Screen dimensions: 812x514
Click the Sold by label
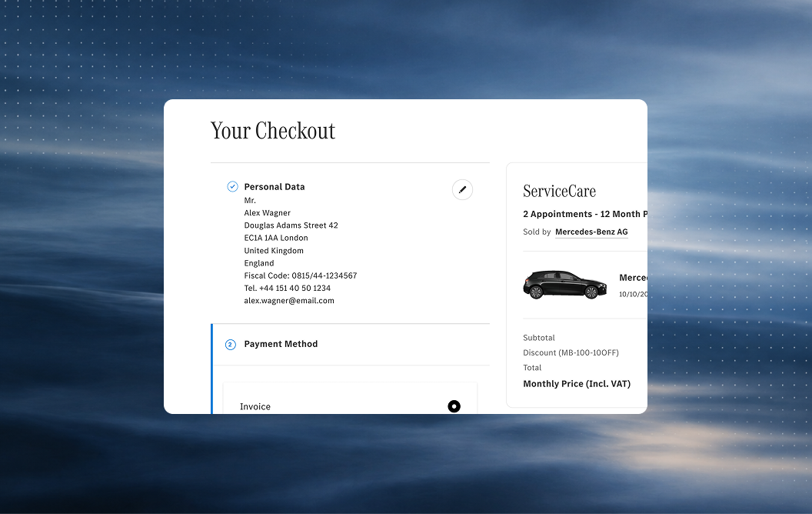click(x=537, y=232)
